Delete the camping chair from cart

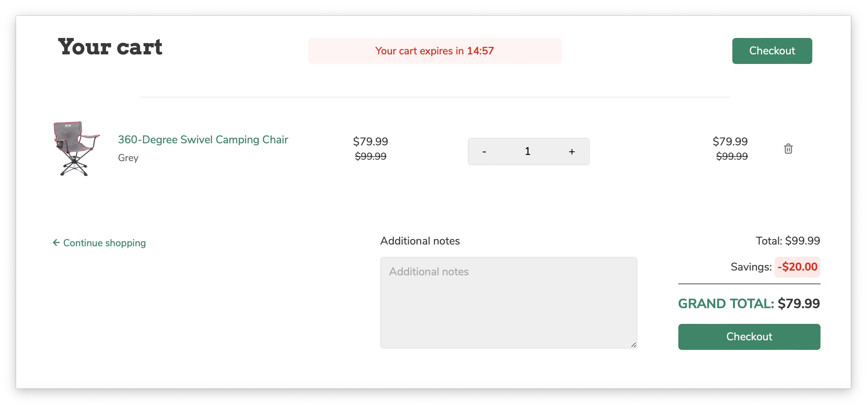pos(788,149)
